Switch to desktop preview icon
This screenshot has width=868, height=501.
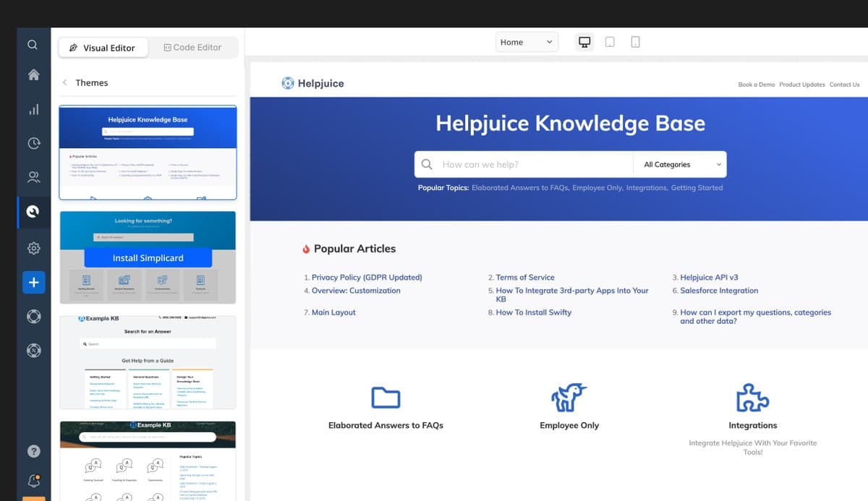tap(584, 42)
